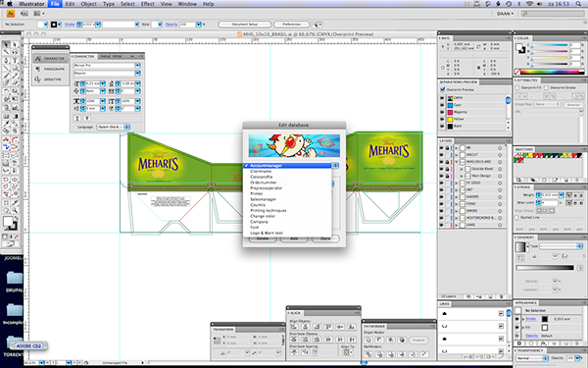Open the DAAN workspace switcher

tap(505, 14)
